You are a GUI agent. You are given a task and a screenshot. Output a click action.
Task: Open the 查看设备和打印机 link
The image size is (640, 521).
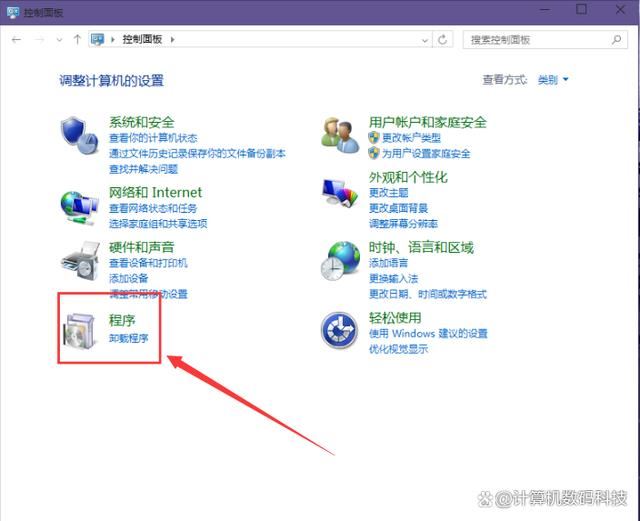coord(148,263)
